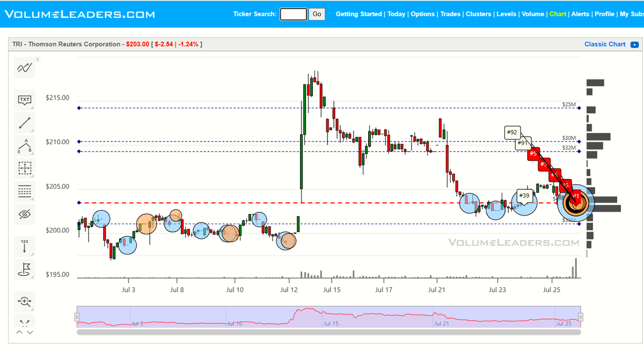Select the highlighted Chart menu item

coord(558,14)
